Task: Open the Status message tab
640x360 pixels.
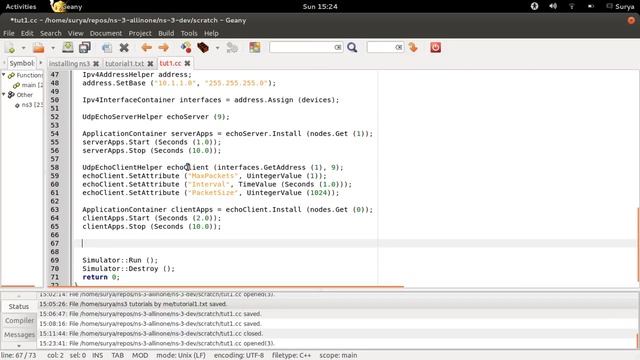Action: (19, 306)
